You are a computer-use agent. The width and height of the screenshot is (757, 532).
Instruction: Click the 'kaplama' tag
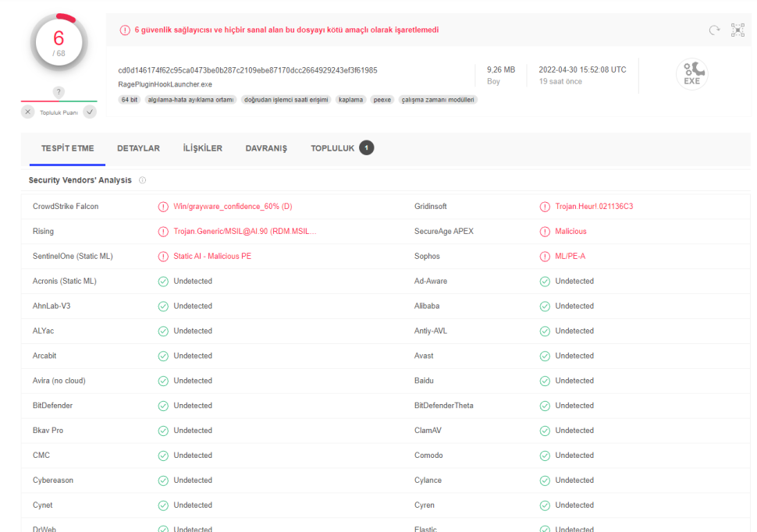point(351,100)
